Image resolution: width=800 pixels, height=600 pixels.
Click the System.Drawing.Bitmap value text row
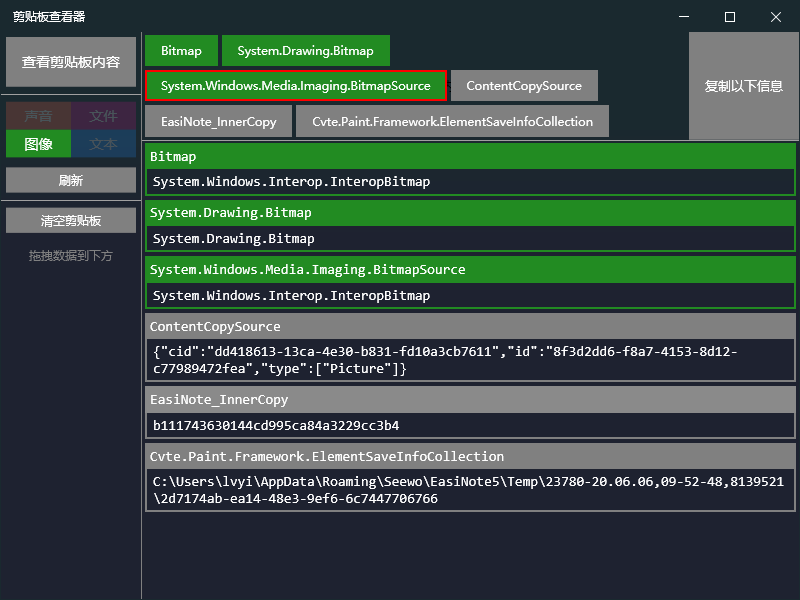click(470, 238)
